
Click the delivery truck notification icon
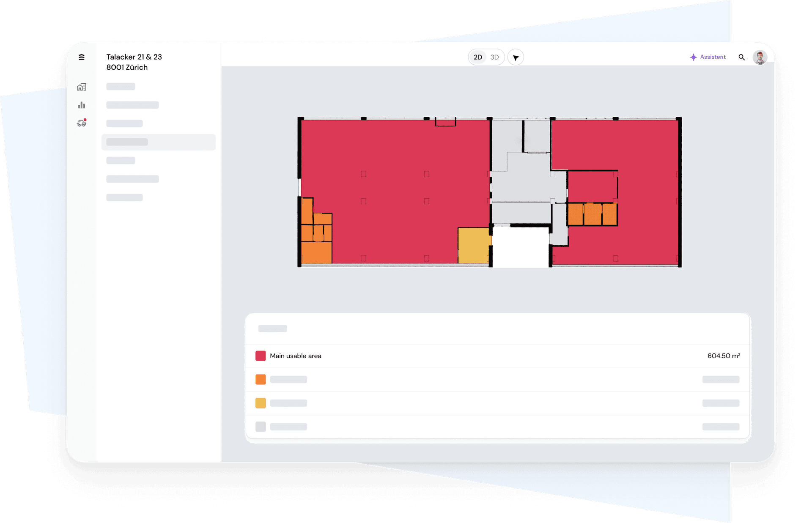82,123
